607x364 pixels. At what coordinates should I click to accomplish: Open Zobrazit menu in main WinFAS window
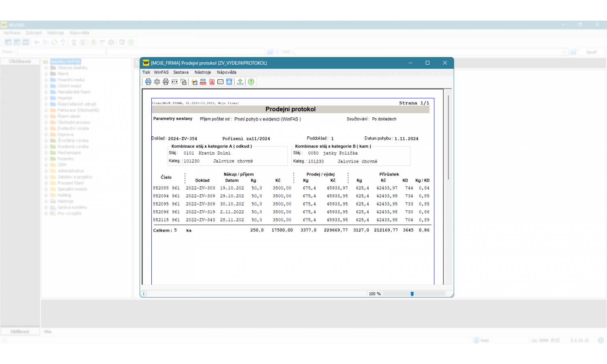[x=34, y=33]
